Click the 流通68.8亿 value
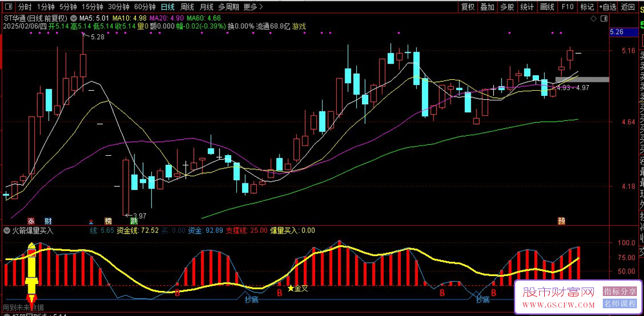 tap(273, 26)
